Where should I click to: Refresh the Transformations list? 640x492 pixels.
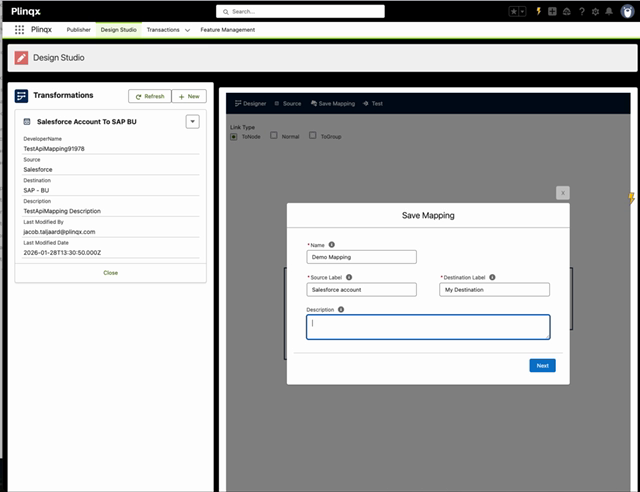(150, 96)
